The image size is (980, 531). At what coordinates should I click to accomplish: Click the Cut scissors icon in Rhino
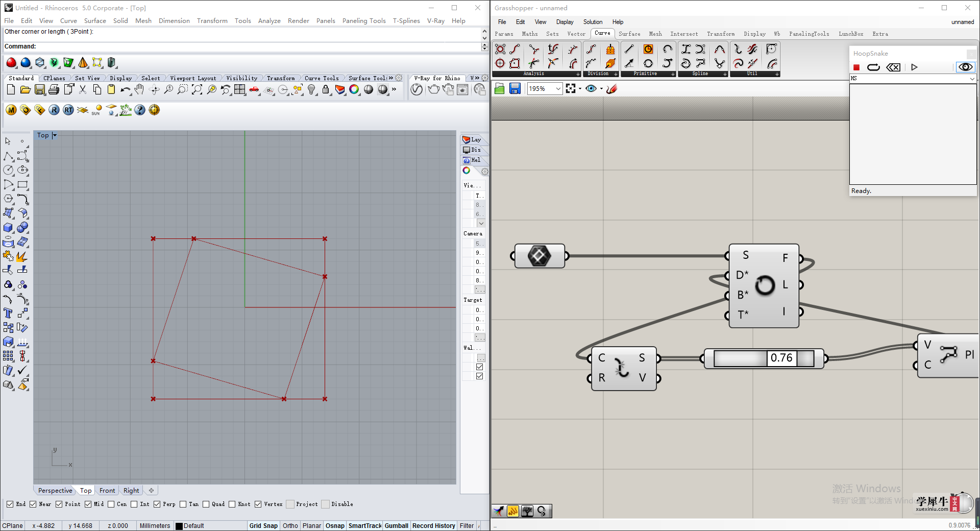[x=83, y=90]
